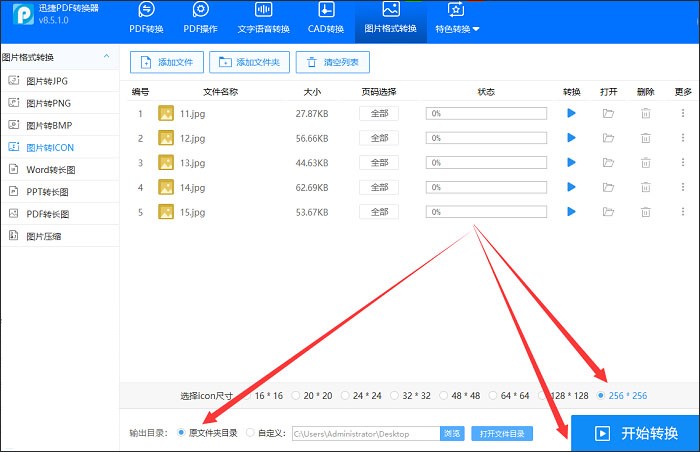Viewport: 700px width, 452px height.
Task: Click the 11.jpg file thumbnail icon
Action: coord(166,113)
